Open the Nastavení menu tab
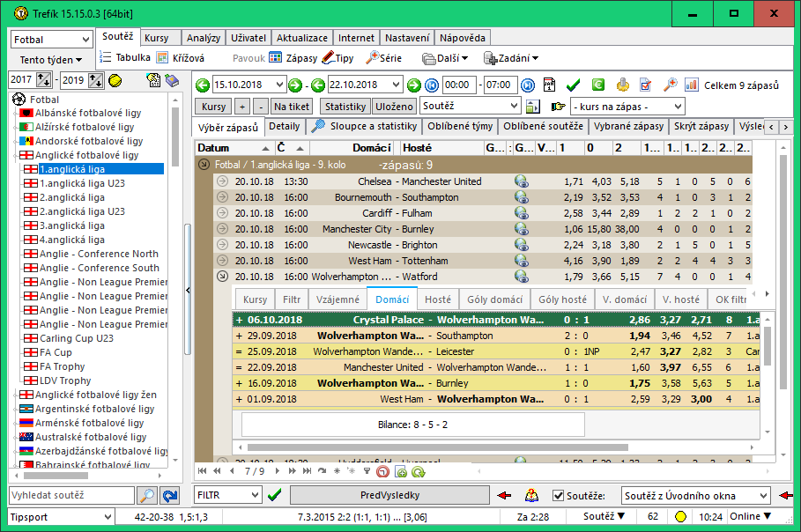Image resolution: width=801 pixels, height=532 pixels. coord(407,38)
